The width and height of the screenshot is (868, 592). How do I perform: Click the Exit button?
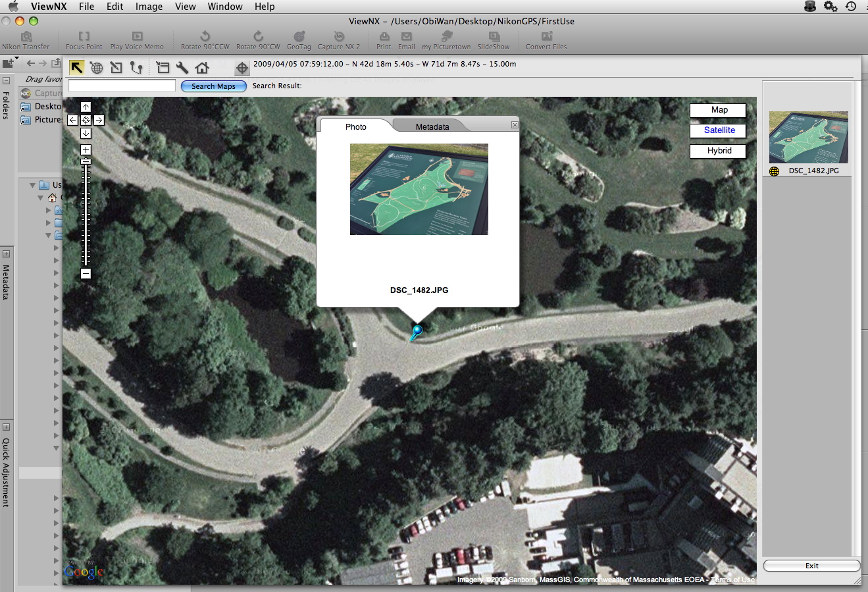click(811, 566)
